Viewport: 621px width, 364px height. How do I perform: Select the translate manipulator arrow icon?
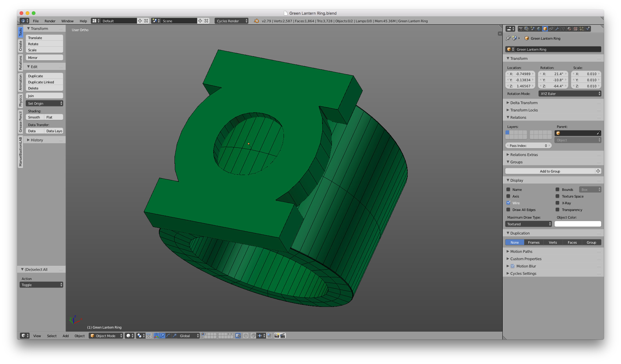tap(162, 336)
